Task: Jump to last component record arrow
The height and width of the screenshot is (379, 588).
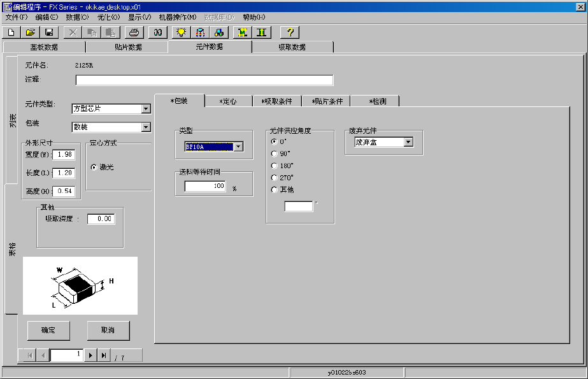Action: point(104,355)
